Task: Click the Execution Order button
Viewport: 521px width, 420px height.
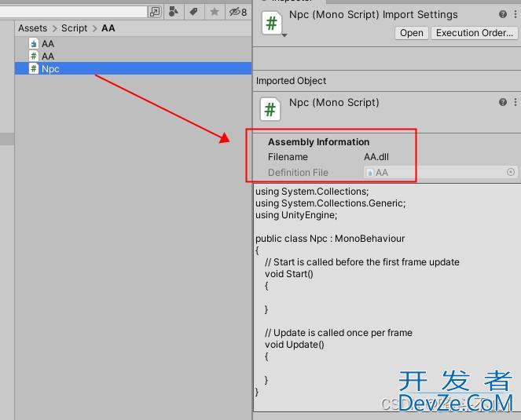Action: click(x=474, y=33)
